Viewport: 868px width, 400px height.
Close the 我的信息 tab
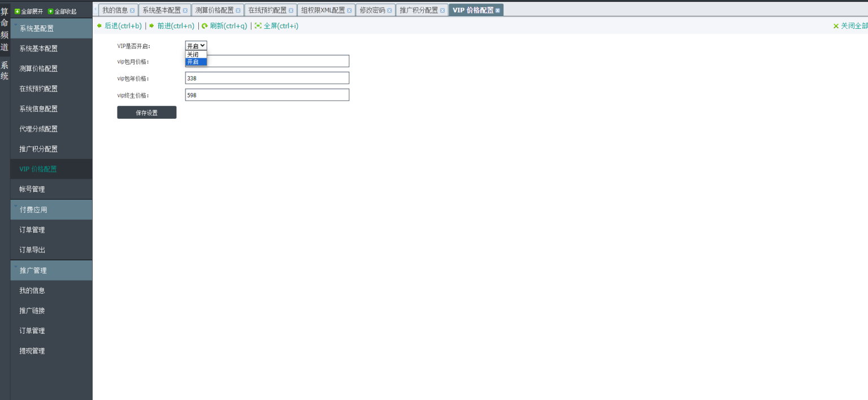132,10
